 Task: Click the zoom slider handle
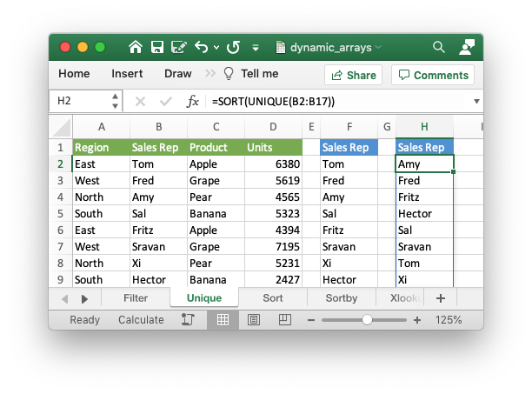click(367, 320)
